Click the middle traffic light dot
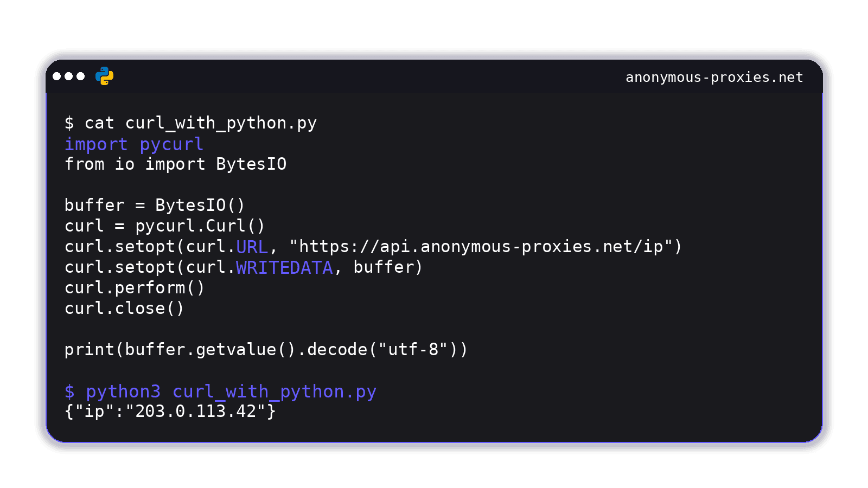868x488 pixels. [x=69, y=76]
